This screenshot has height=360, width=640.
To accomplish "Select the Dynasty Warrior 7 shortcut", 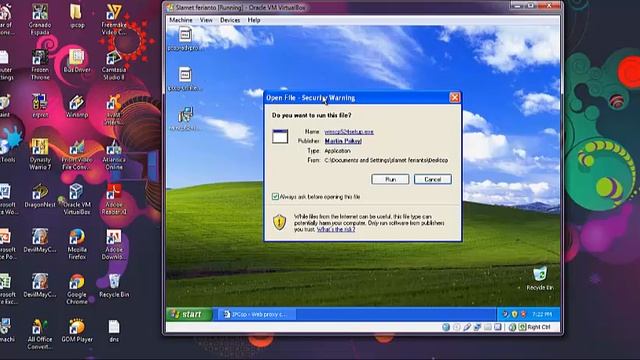I will click(40, 154).
